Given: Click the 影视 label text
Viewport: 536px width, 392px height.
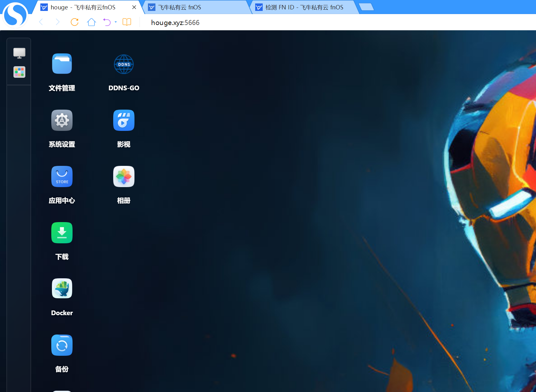Looking at the screenshot, I should (124, 144).
